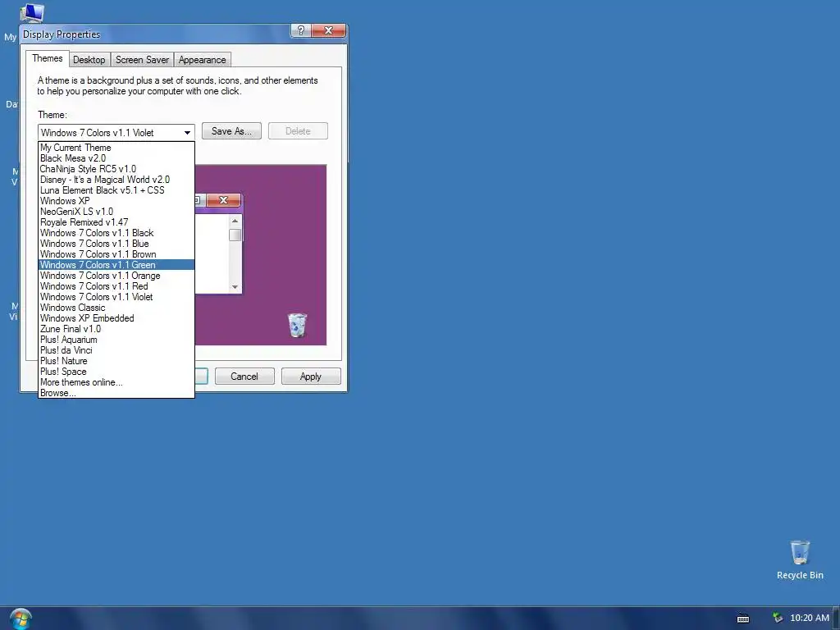Switch to the Screen Saver tab
Viewport: 840px width, 630px height.
coord(142,60)
